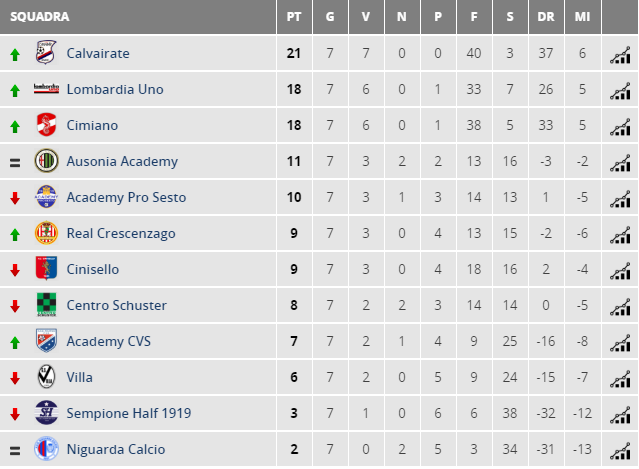The image size is (639, 469).
Task: Click the DR column header
Action: tap(546, 17)
